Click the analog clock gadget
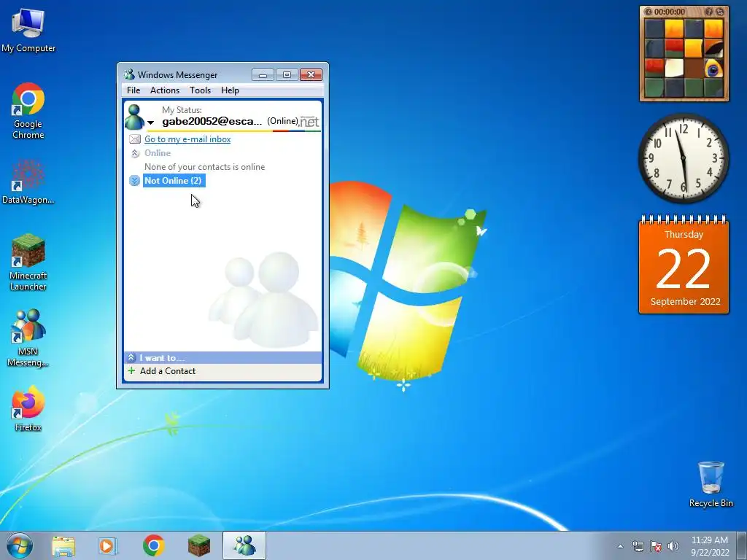The width and height of the screenshot is (747, 560). click(x=684, y=157)
